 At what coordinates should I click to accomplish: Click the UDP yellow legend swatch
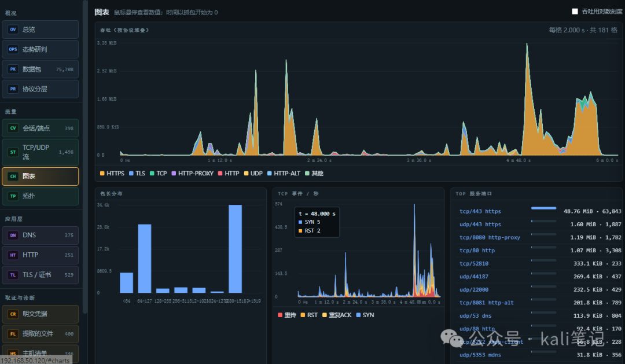(247, 174)
